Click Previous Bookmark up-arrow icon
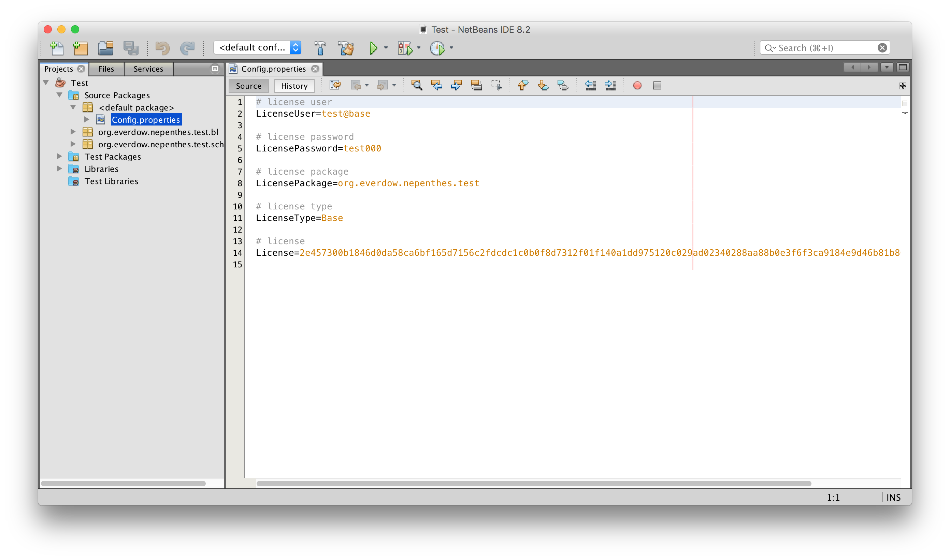 [x=523, y=86]
